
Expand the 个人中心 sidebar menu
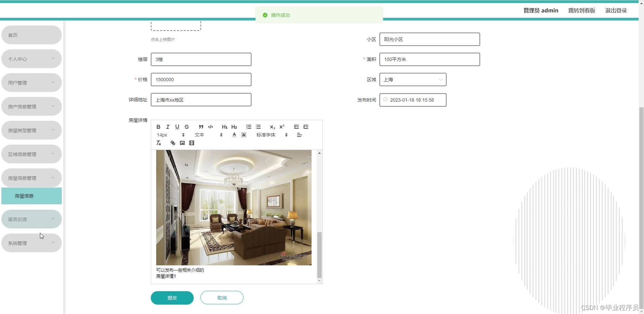click(32, 59)
